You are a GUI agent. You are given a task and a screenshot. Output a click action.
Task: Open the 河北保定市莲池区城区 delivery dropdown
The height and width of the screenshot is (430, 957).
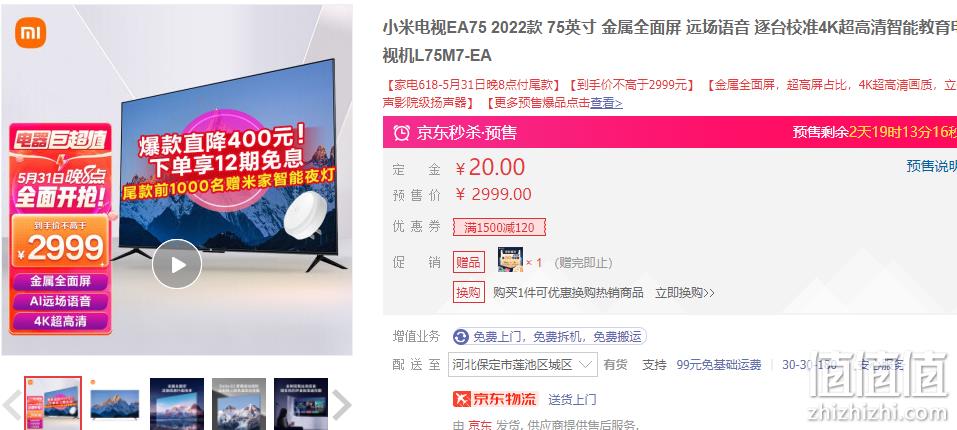pos(523,365)
